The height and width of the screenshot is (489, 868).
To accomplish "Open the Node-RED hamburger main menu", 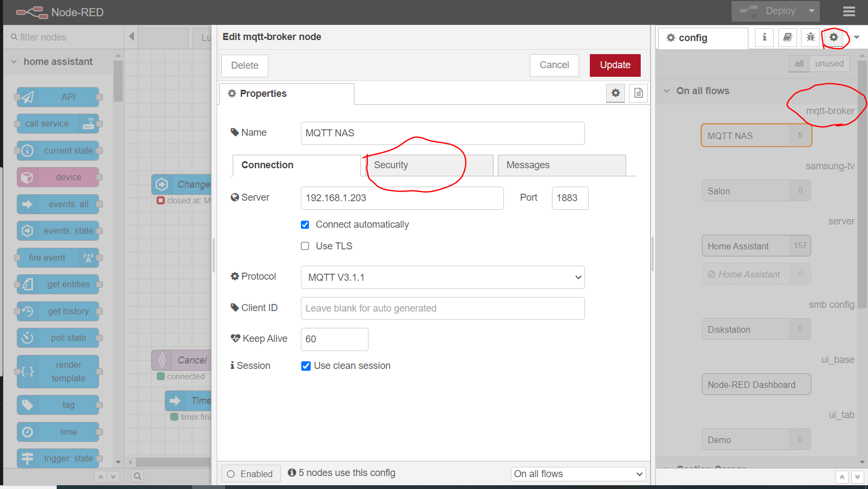I will click(849, 11).
